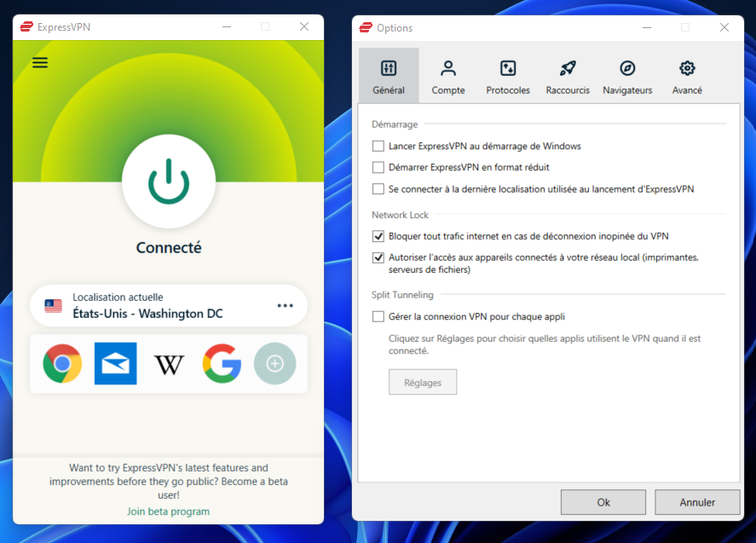Viewport: 756px width, 543px height.
Task: Click the Réglages button
Action: 423,383
